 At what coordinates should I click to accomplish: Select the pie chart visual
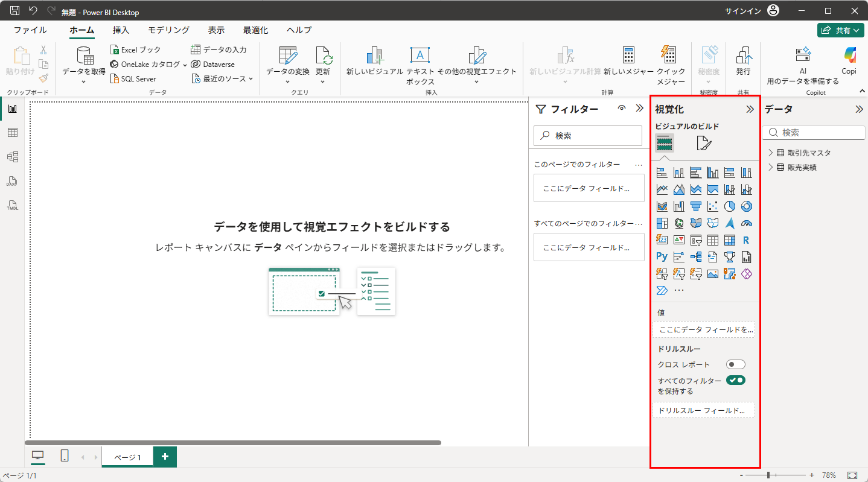(x=730, y=206)
